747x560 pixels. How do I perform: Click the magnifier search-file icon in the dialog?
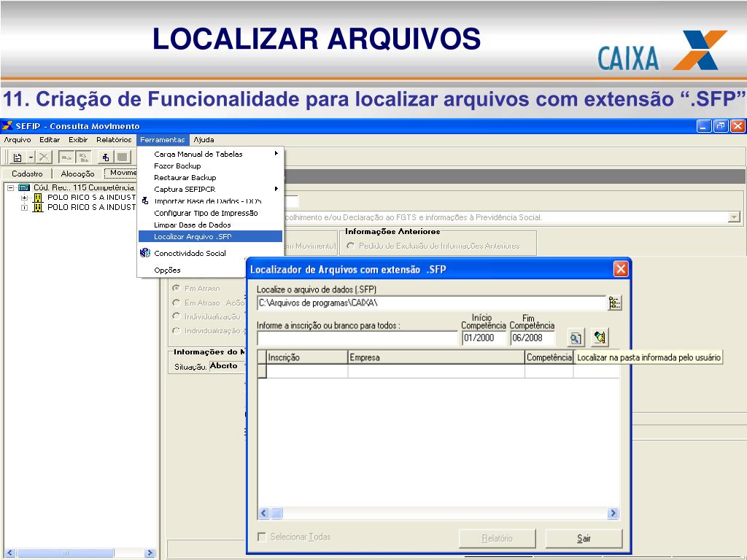pyautogui.click(x=576, y=338)
